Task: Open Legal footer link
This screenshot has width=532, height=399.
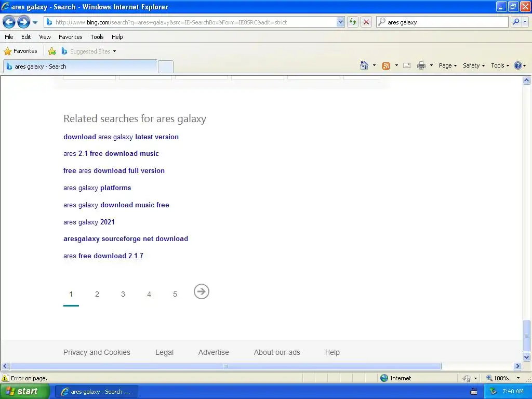Action: click(x=164, y=352)
